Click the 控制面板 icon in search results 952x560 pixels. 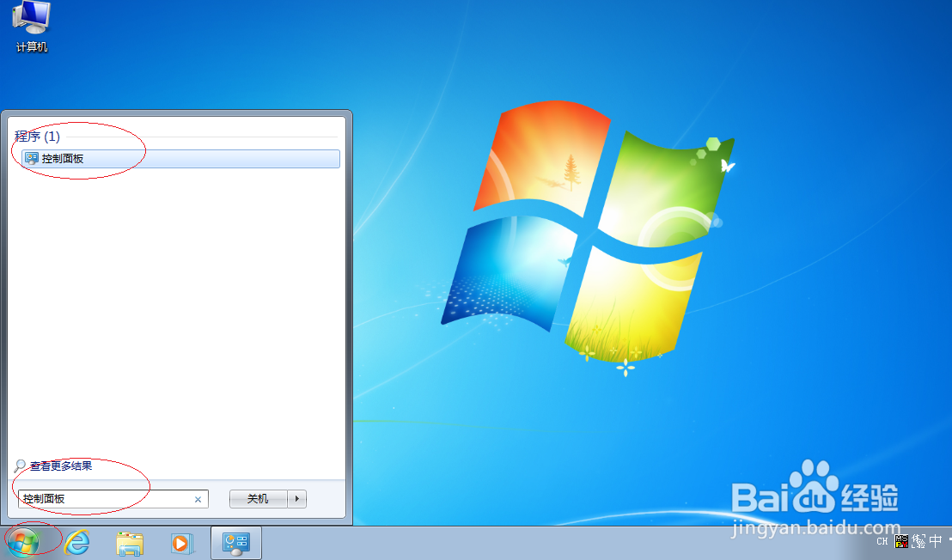pyautogui.click(x=31, y=159)
